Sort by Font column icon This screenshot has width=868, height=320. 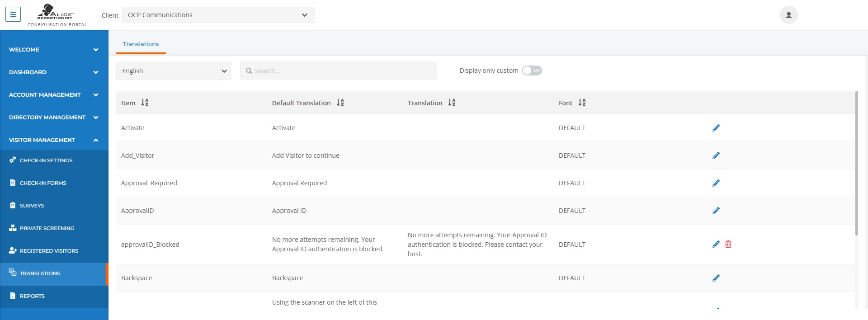[582, 103]
